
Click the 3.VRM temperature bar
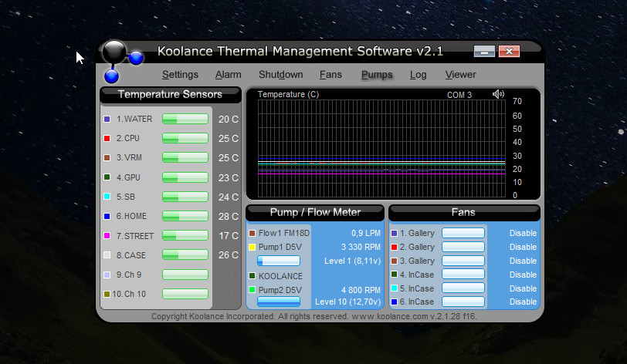pos(185,157)
